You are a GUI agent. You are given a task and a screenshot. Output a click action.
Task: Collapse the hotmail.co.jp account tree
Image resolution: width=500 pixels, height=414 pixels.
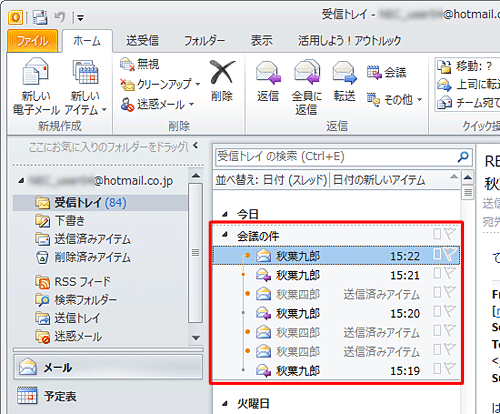click(22, 181)
